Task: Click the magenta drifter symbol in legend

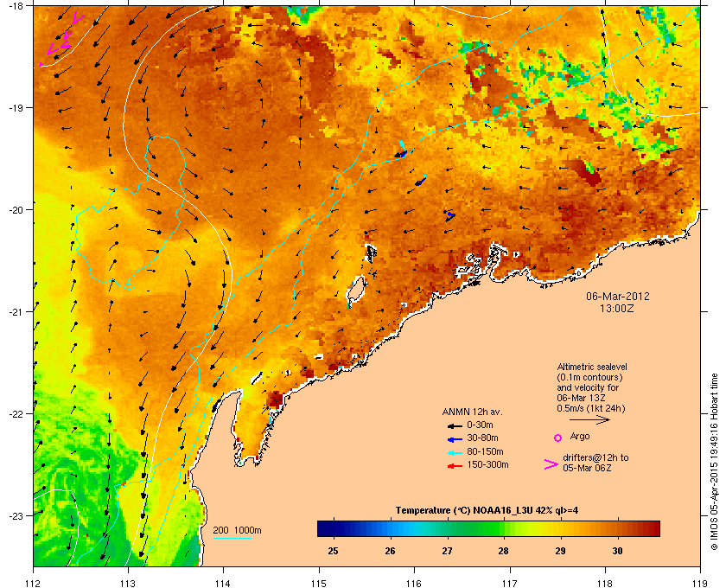Action: pyautogui.click(x=551, y=464)
